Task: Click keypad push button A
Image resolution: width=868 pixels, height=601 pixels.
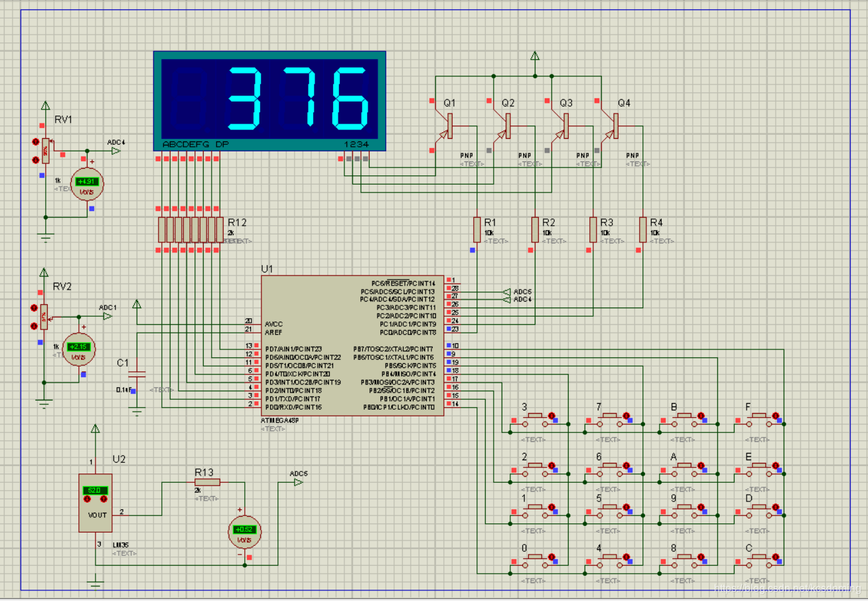Action: tap(685, 469)
